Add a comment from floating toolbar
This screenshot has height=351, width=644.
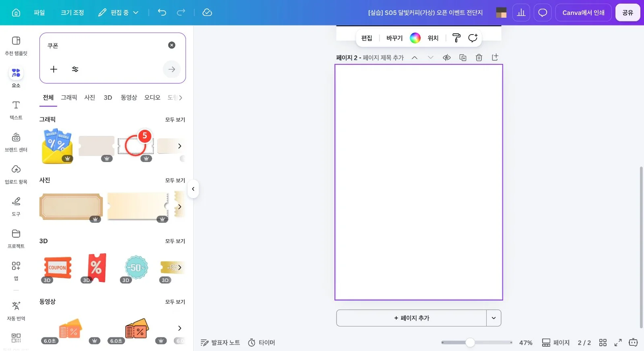(x=473, y=38)
